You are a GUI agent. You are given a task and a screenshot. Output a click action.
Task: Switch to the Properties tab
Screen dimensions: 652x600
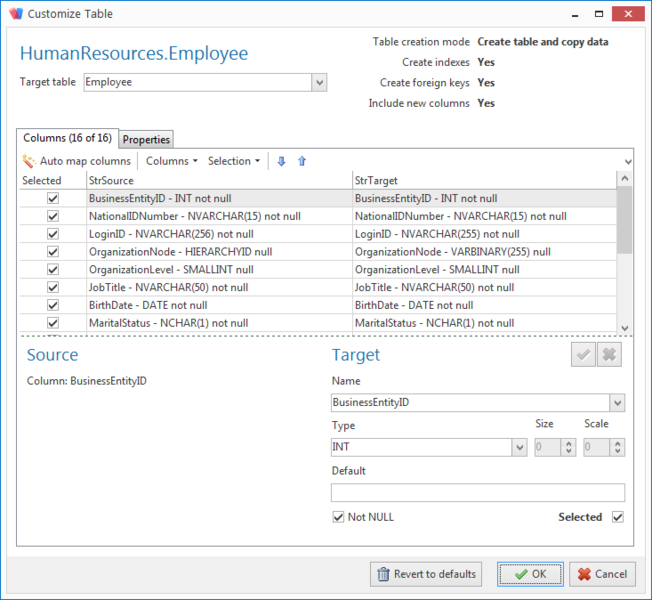tap(146, 140)
